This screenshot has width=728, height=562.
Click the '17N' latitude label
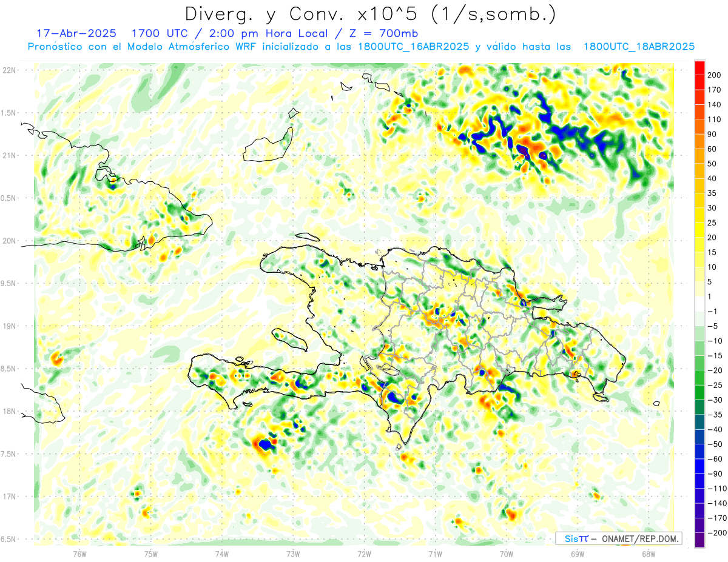(9, 497)
